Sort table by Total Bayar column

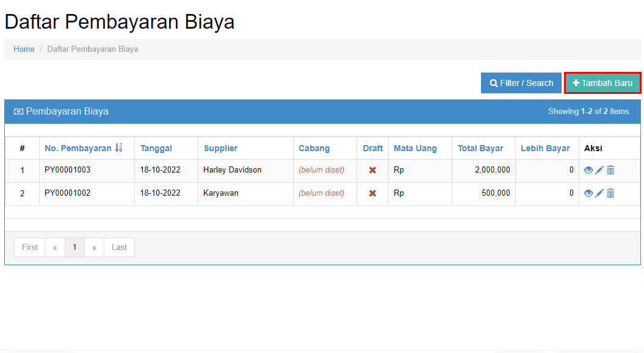click(x=480, y=148)
